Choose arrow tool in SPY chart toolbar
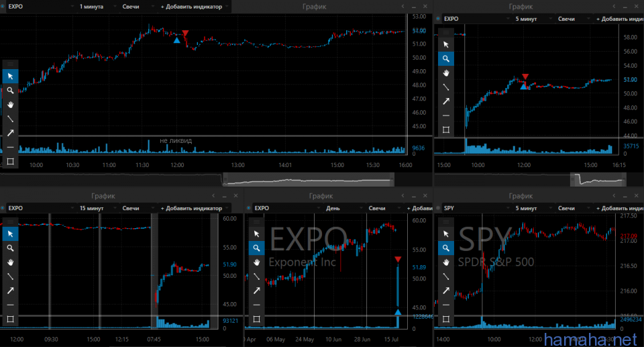The width and height of the screenshot is (644, 347). (446, 291)
